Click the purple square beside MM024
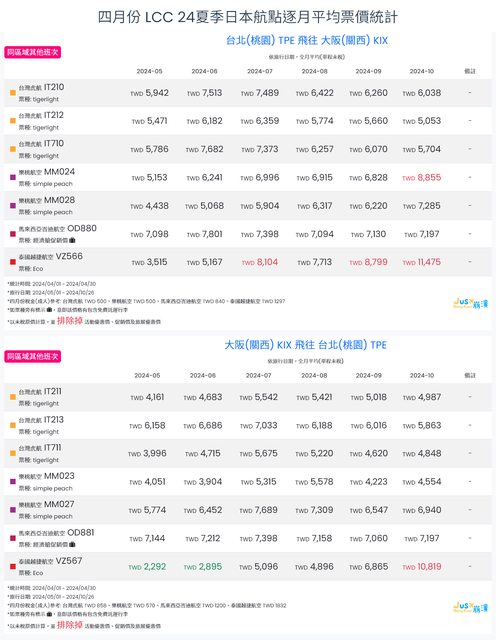Image resolution: width=496 pixels, height=640 pixels. (13, 178)
